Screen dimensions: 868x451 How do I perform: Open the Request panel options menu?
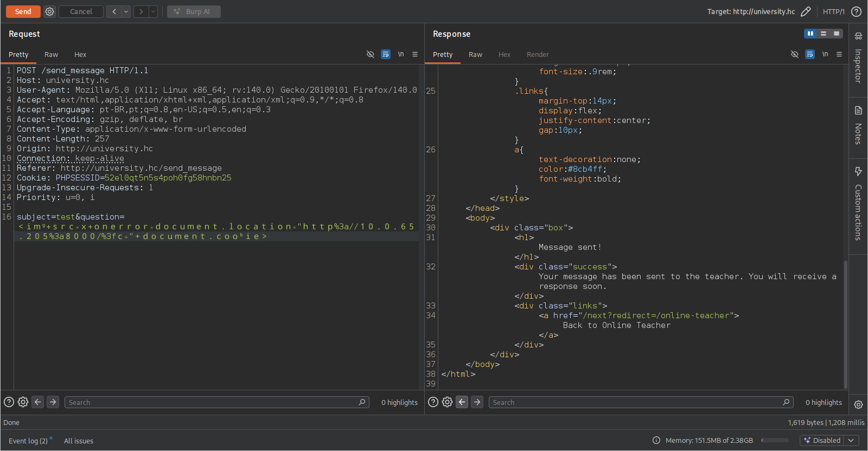[x=415, y=54]
